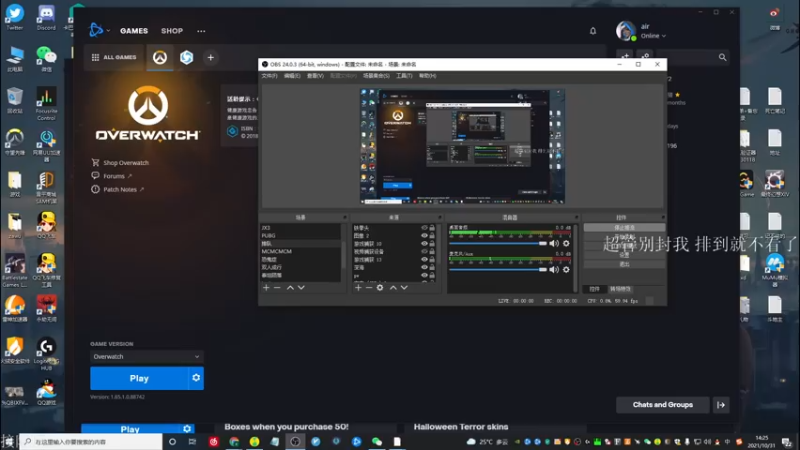Open Chats and Groups button
This screenshot has width=800, height=450.
tap(663, 405)
